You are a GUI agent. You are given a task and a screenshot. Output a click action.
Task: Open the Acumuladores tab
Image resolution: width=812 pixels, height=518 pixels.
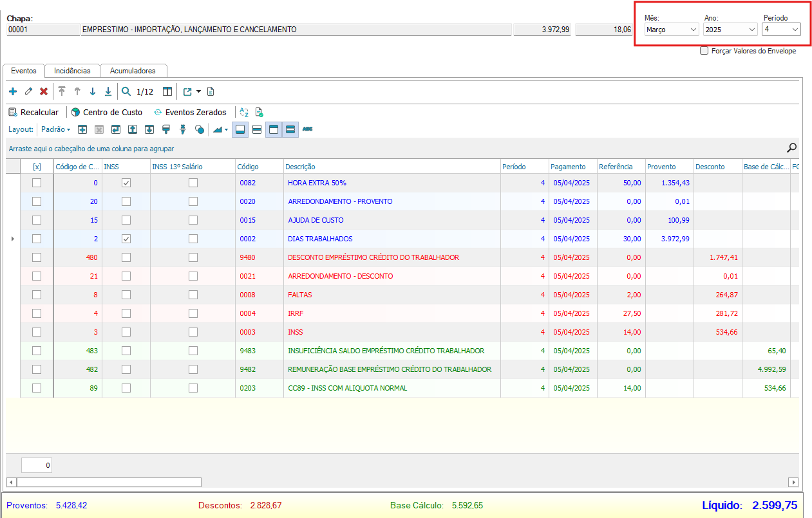133,71
